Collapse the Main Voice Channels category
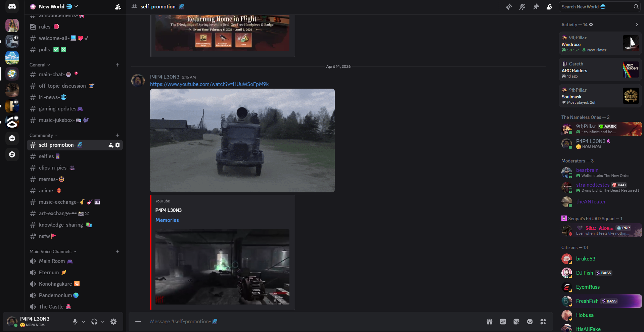 (53, 251)
